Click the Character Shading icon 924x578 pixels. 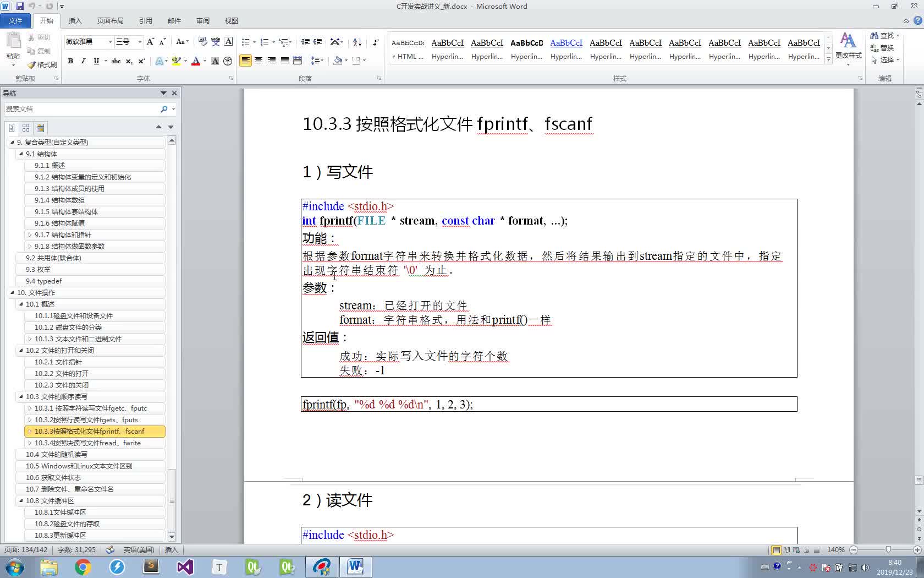215,61
